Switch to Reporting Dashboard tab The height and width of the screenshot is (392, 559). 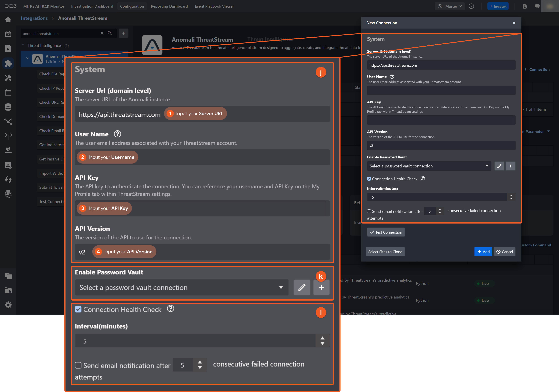point(169,6)
